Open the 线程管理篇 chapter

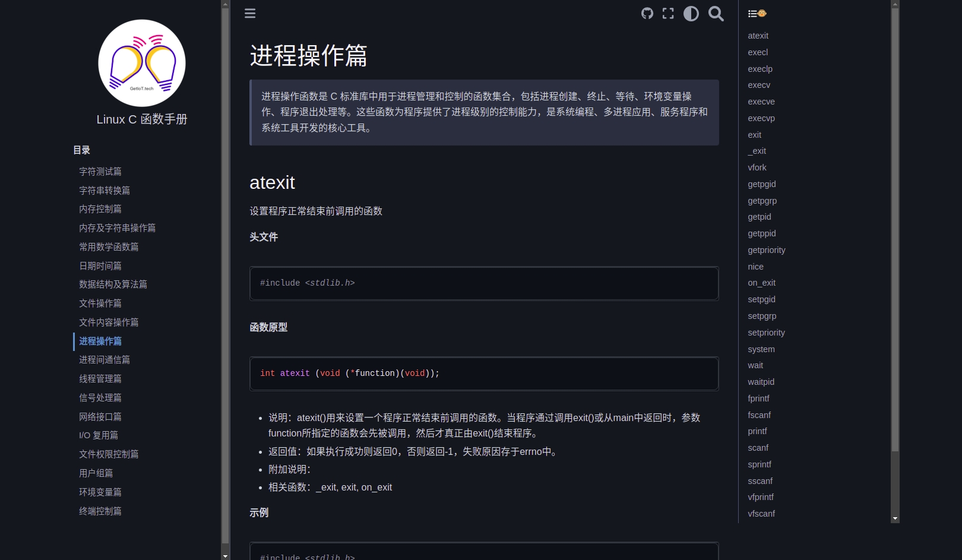point(100,379)
